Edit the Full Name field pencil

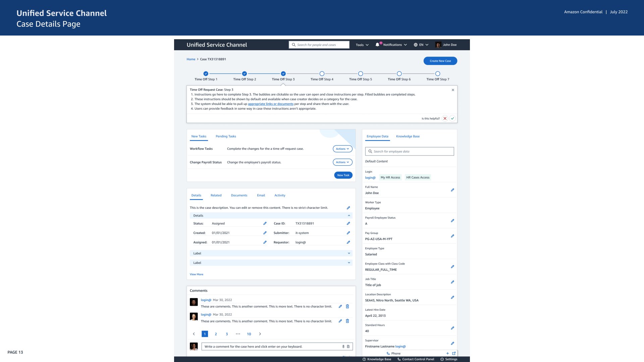[452, 190]
